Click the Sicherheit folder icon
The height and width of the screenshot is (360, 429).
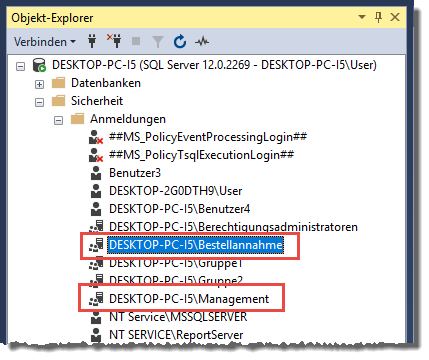coord(58,101)
